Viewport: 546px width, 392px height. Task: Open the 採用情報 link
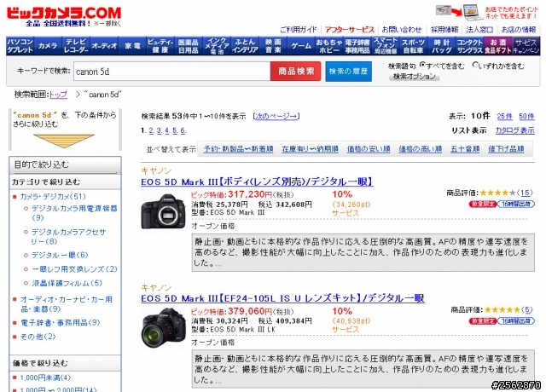coord(444,30)
